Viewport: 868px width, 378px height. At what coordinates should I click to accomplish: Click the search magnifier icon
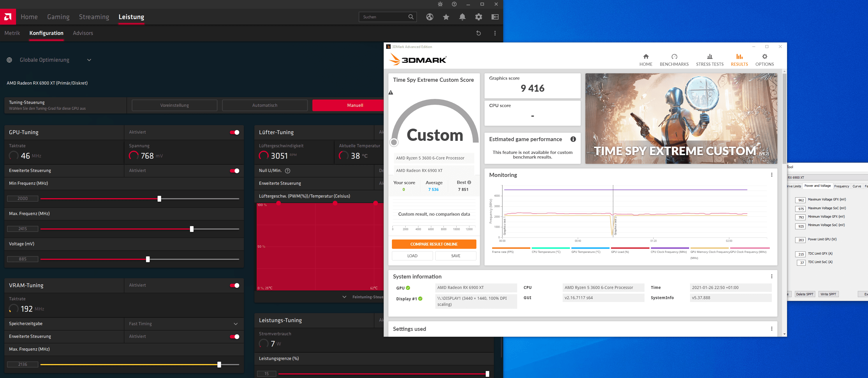[x=411, y=17]
